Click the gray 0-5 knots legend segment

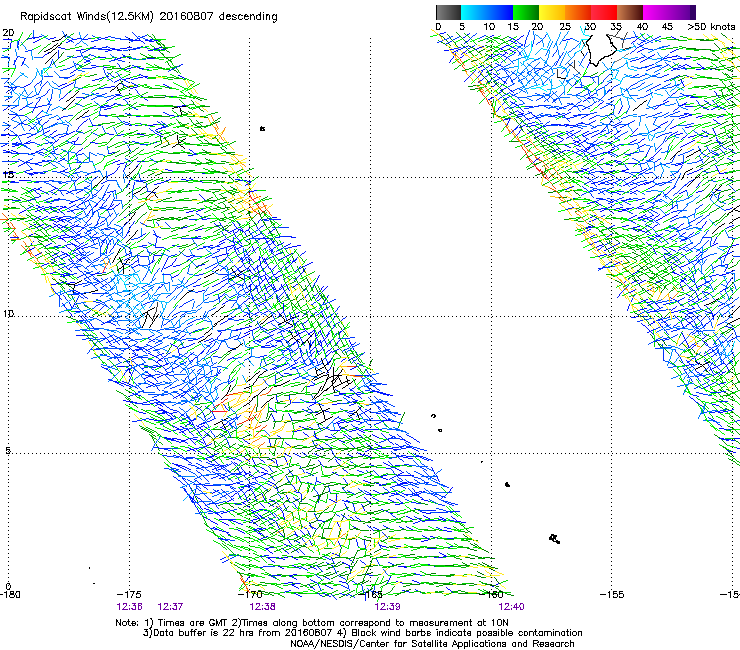[x=448, y=12]
